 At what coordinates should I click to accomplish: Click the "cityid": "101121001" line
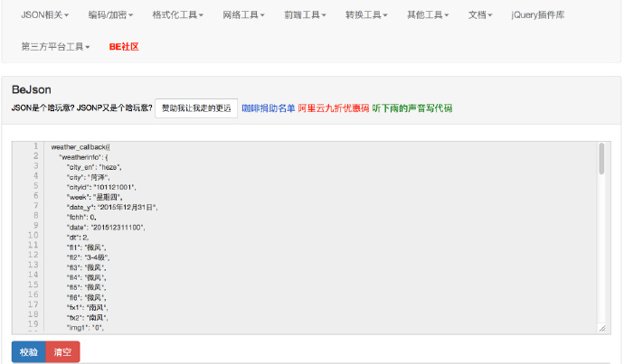coord(101,187)
